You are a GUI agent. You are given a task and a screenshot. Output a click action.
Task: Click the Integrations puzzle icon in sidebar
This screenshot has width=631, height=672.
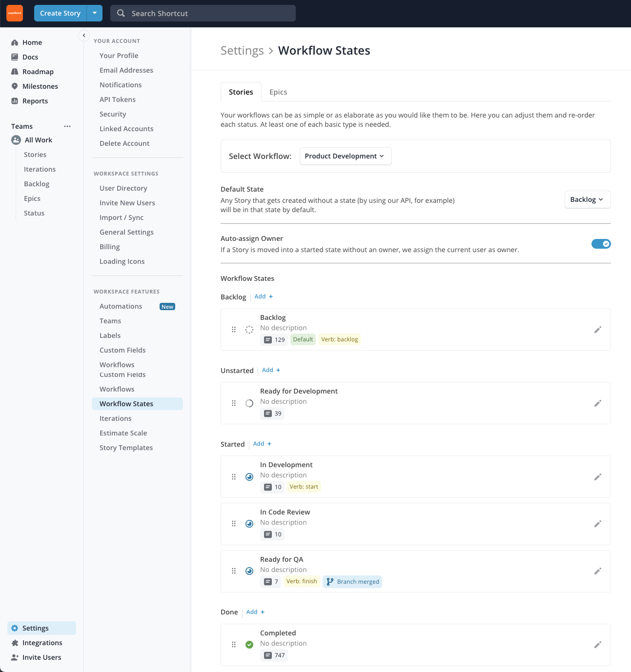[x=15, y=643]
